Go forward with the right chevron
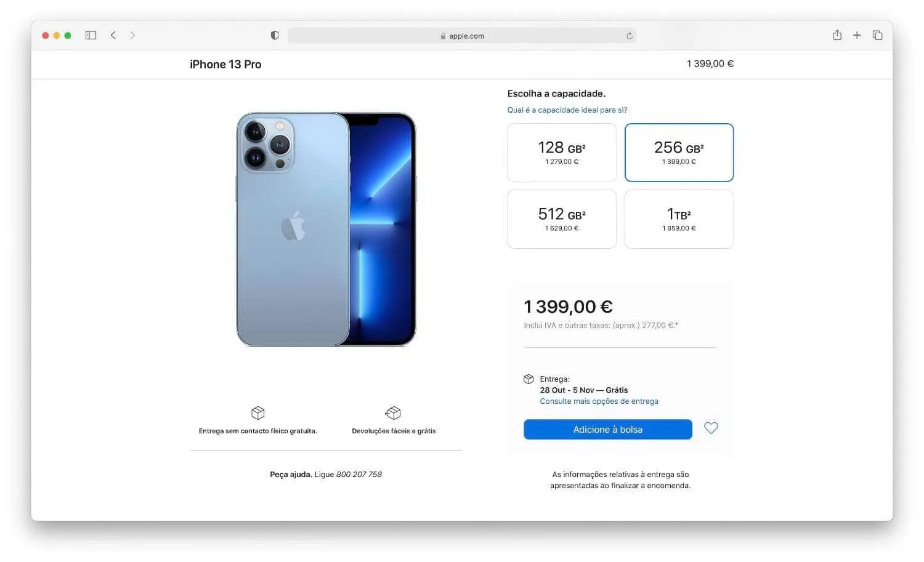The image size is (924, 562). coord(132,35)
